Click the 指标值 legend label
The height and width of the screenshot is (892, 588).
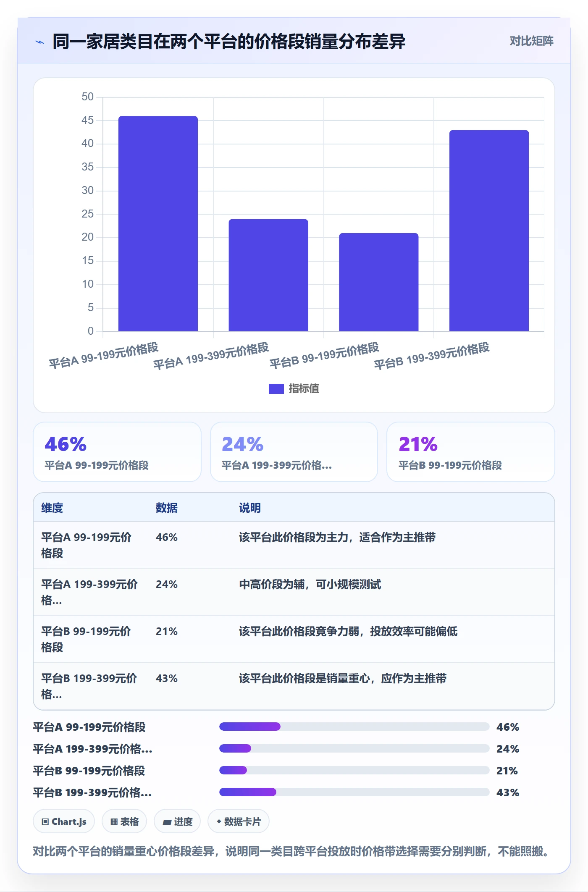(x=304, y=389)
